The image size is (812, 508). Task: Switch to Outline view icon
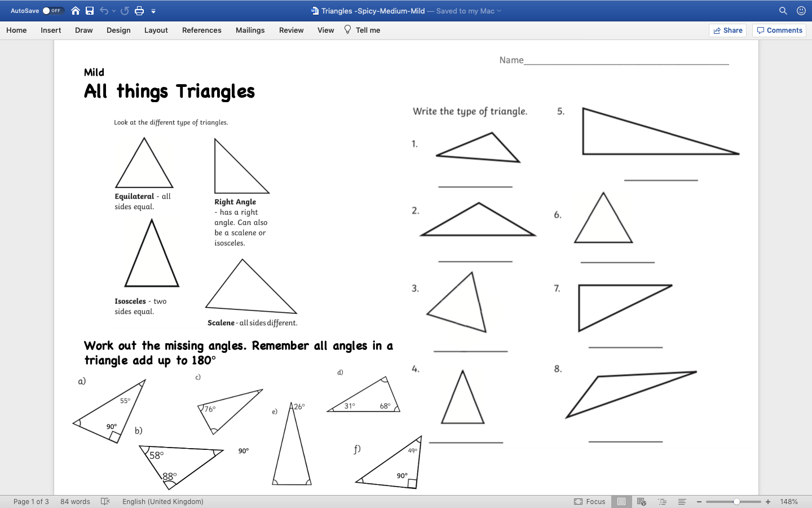(x=662, y=501)
